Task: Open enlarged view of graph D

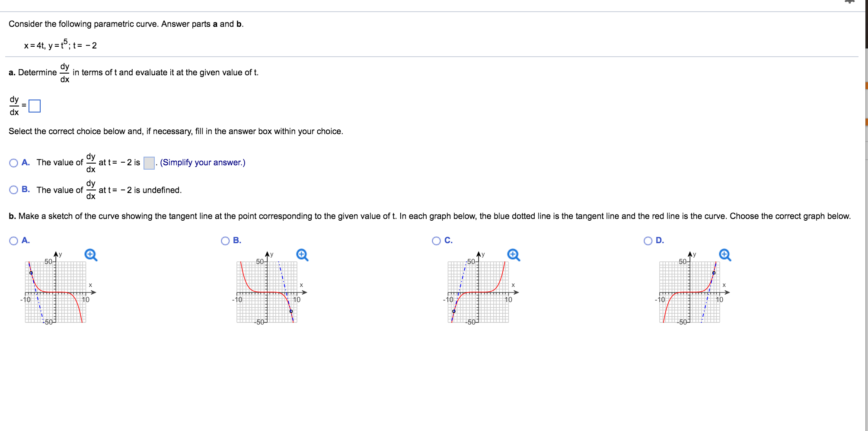Action: tap(725, 255)
